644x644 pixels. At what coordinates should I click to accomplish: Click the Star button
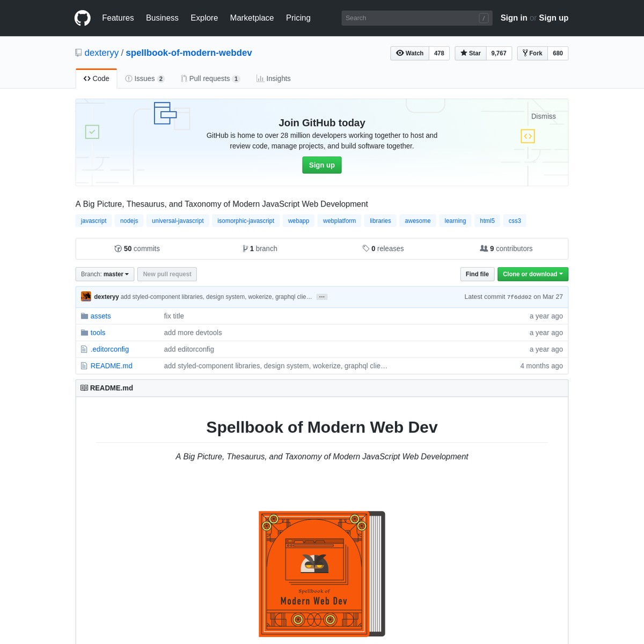[471, 53]
